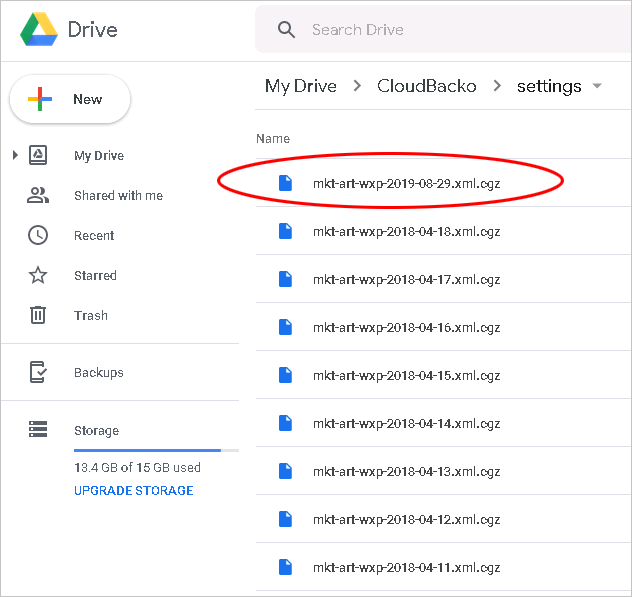Select file mkt-art-wxp-2018-04-14.xml.cgz
This screenshot has width=632, height=597.
pos(443,423)
